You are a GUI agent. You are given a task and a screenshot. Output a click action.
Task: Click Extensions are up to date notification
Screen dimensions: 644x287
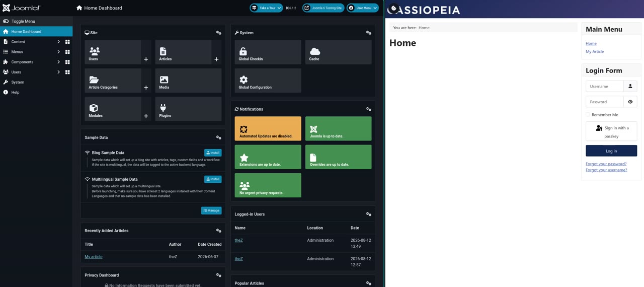coord(268,157)
